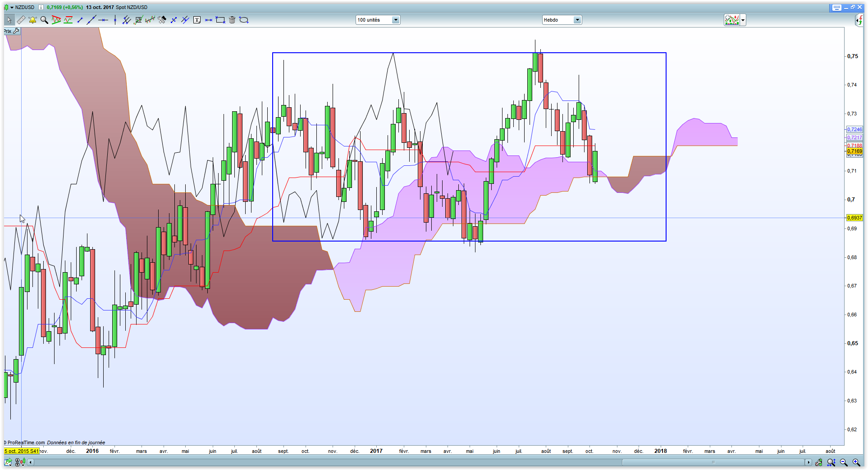Open the Prix panel wrench settings

point(17,31)
